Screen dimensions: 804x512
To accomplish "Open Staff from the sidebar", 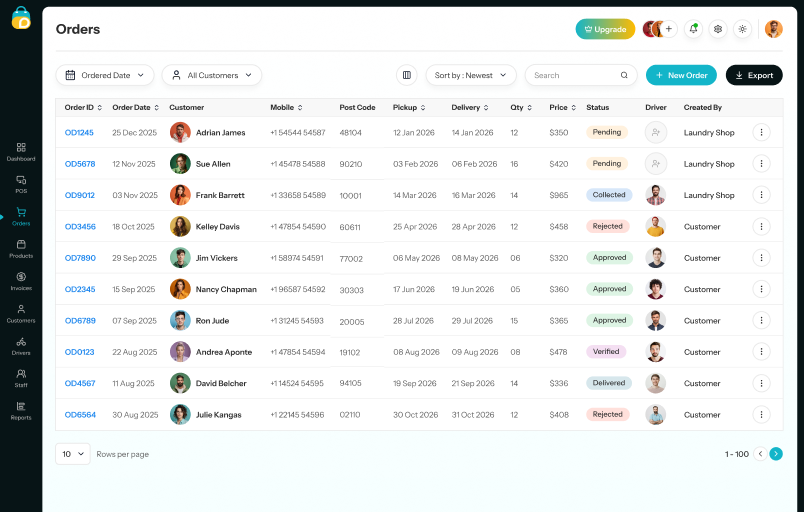I will (x=21, y=378).
